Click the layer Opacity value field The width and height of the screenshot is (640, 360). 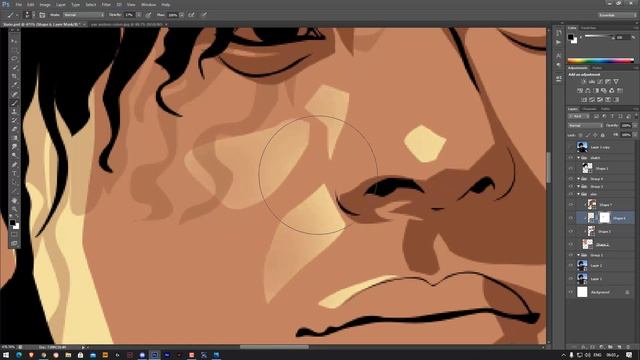[626, 126]
